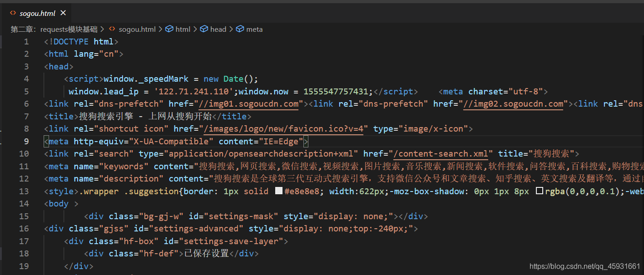Image resolution: width=644 pixels, height=275 pixels.
Task: Click the cube icon before meta breadcrumb
Action: click(240, 29)
